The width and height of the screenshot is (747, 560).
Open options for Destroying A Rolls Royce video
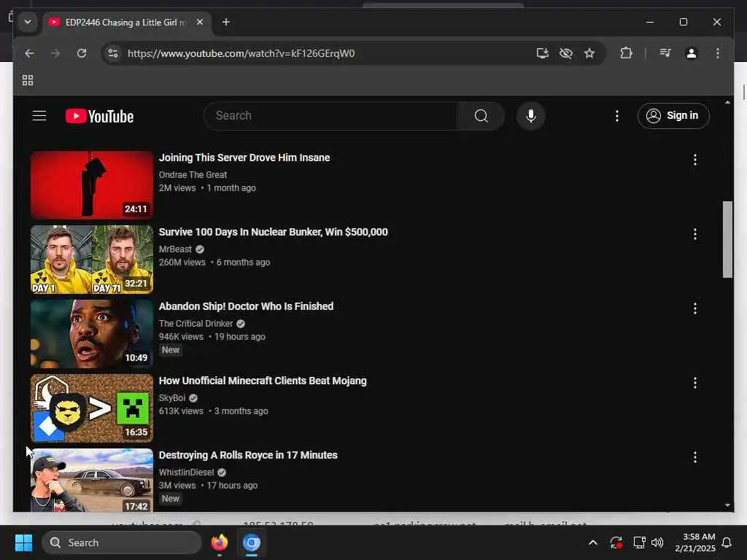tap(695, 457)
